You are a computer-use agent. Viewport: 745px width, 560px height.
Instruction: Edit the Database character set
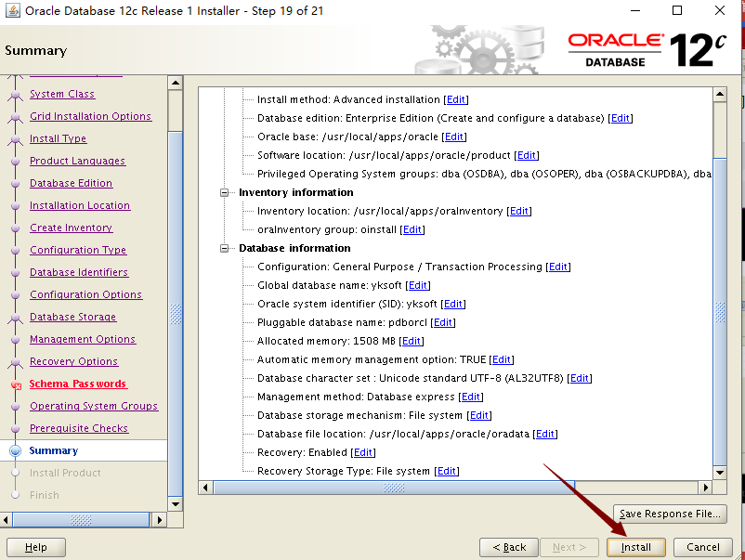click(579, 378)
